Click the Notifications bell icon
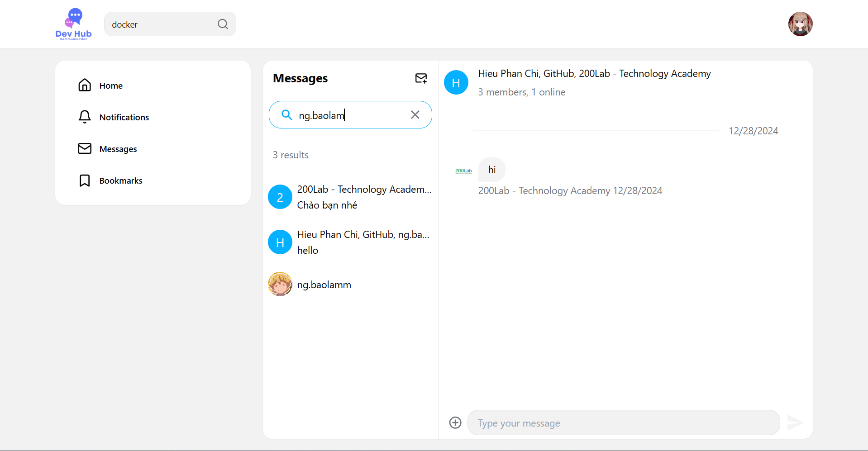This screenshot has height=451, width=868. [x=85, y=117]
